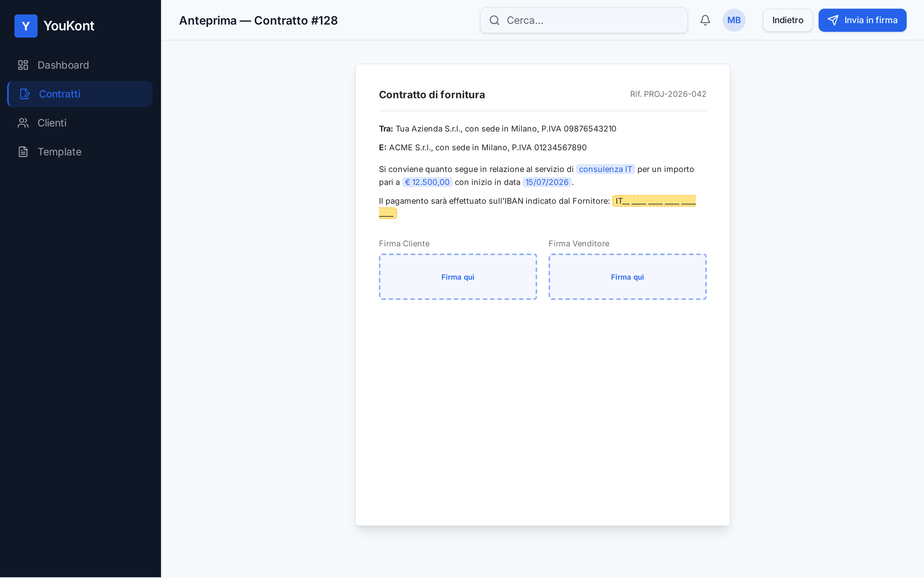Click the Contratti document-edit icon
Screen dimensions: 924x578
coord(25,94)
